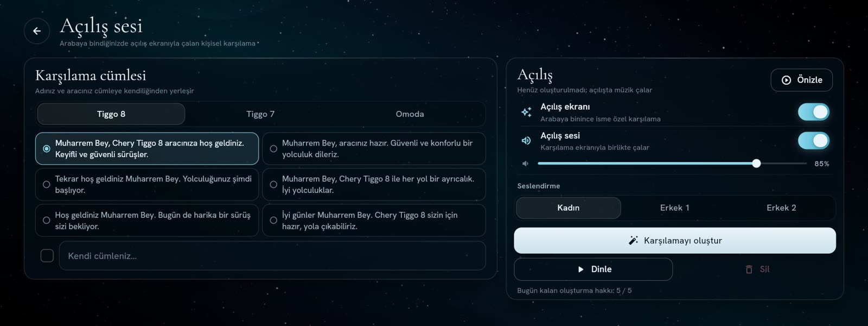Toggle the Açılış ekranı switch

point(813,112)
